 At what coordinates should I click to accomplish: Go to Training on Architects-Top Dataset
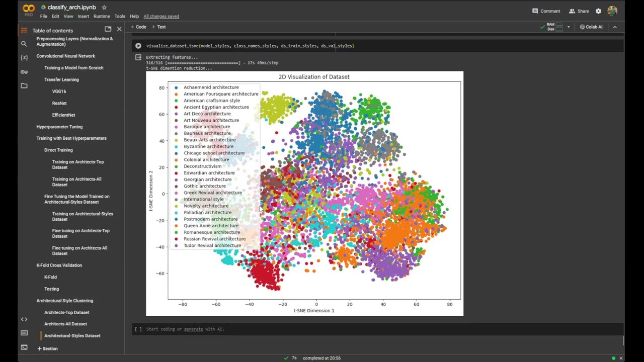(78, 164)
